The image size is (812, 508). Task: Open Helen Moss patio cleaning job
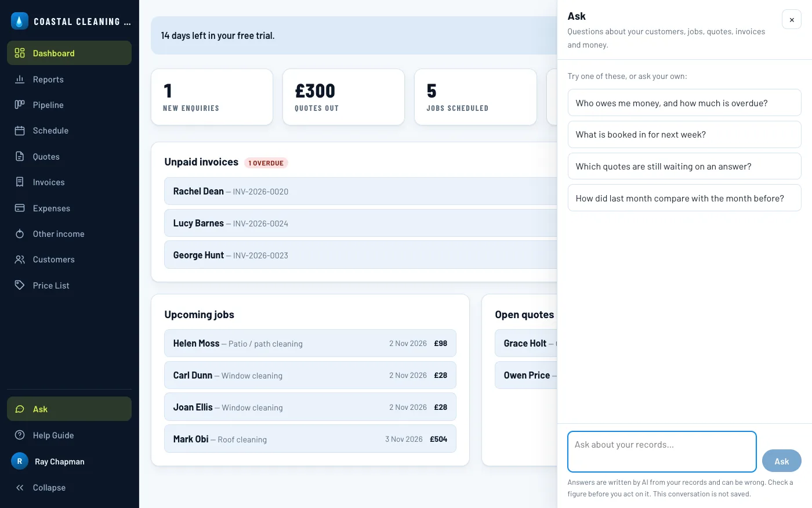[310, 343]
